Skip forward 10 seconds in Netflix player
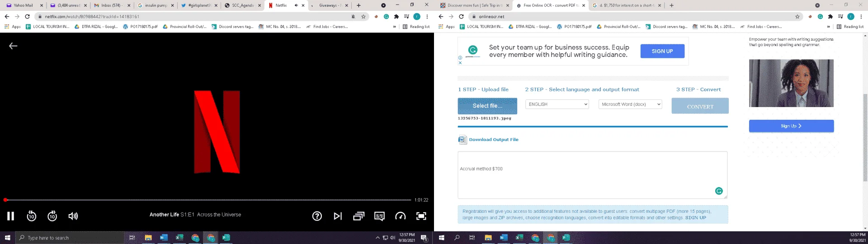Viewport: 868px width, 244px height. (52, 216)
